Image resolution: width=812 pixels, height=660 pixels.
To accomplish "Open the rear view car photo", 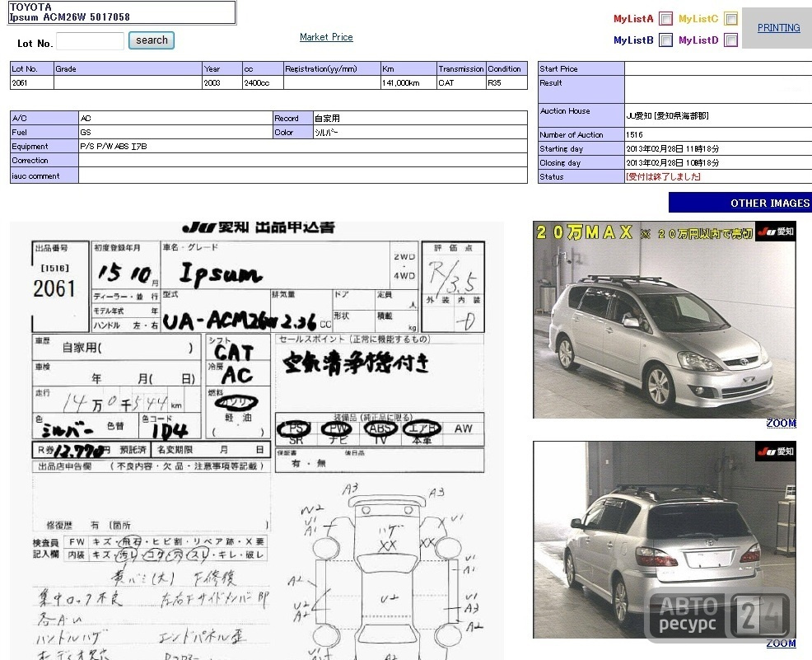I will point(665,540).
